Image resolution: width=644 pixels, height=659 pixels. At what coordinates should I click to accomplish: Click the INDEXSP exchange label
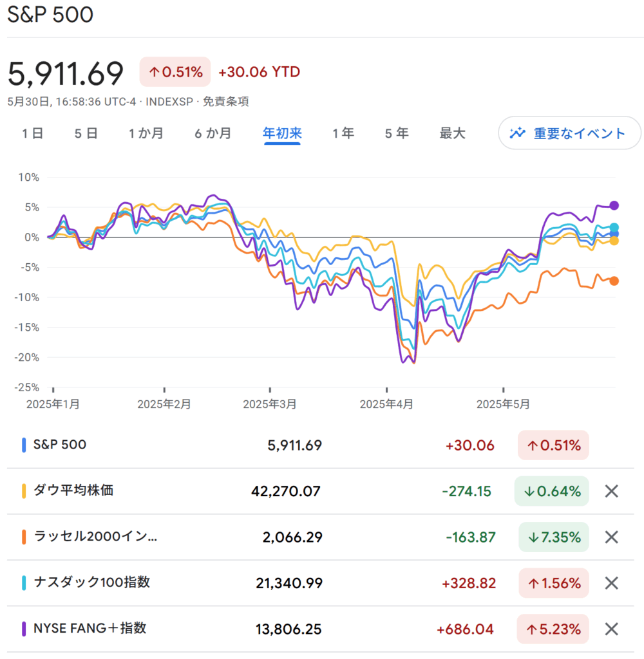click(x=169, y=102)
